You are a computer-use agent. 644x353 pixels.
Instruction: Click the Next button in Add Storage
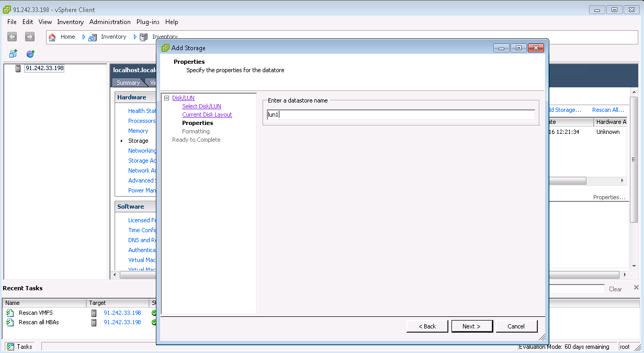(472, 326)
